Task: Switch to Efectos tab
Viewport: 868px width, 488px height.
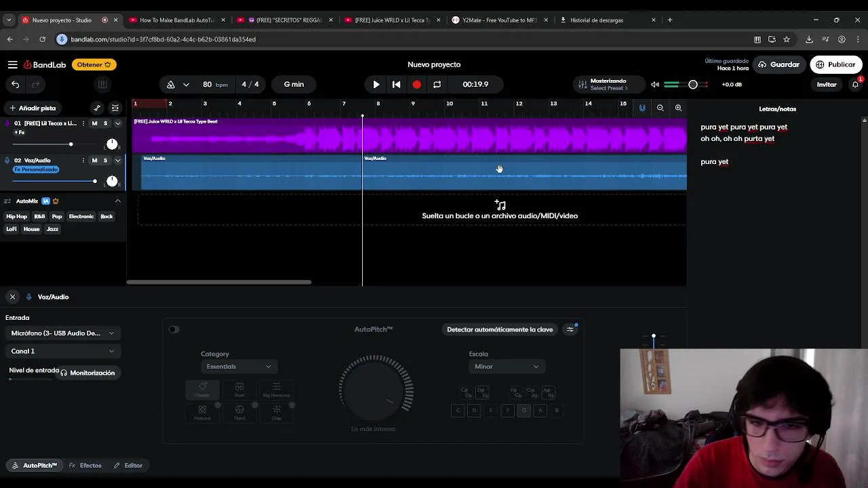Action: (x=85, y=466)
